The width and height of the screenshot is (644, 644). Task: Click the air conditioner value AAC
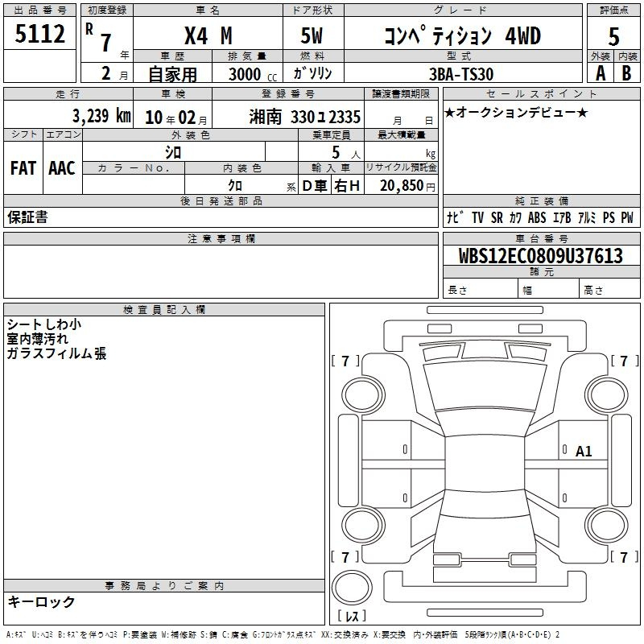tap(62, 168)
